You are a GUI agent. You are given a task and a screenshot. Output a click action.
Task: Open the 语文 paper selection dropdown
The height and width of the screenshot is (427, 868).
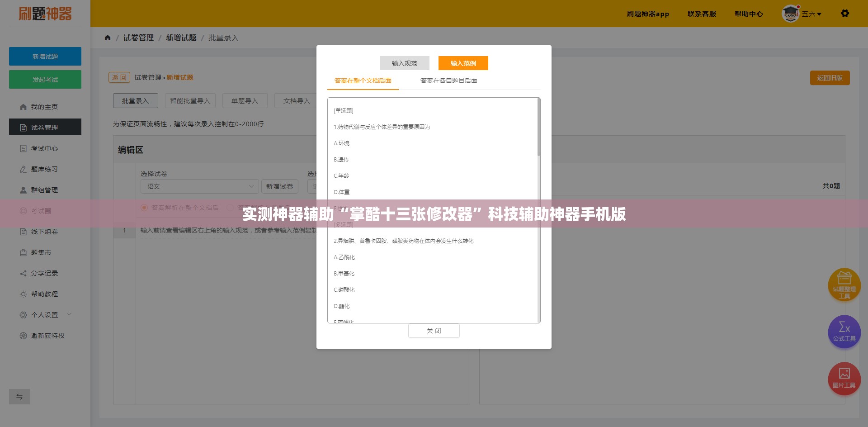click(x=199, y=186)
